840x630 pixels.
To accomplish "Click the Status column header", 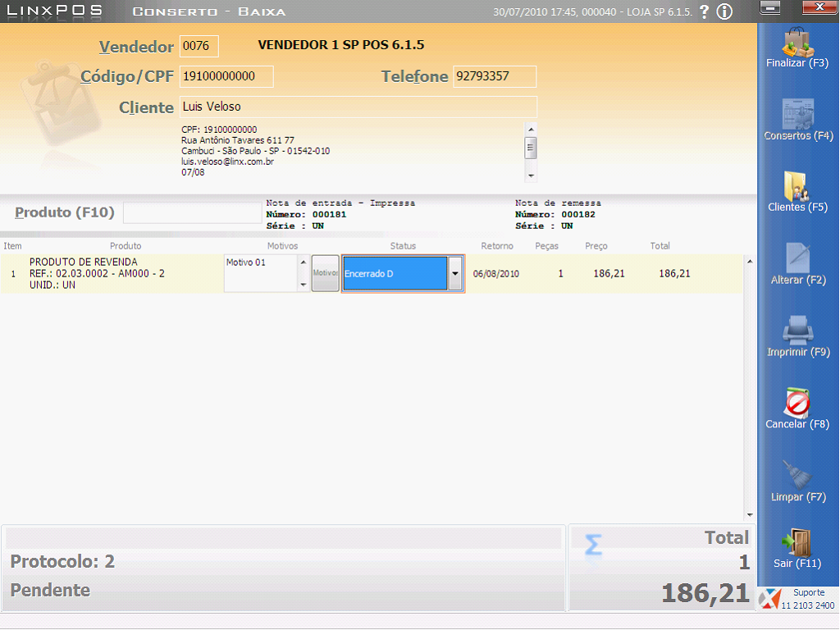I will [x=403, y=246].
